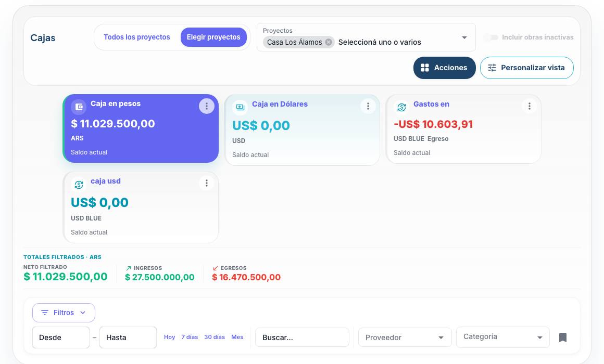Open the caja usd card three-dot menu
This screenshot has width=604, height=364.
(207, 183)
